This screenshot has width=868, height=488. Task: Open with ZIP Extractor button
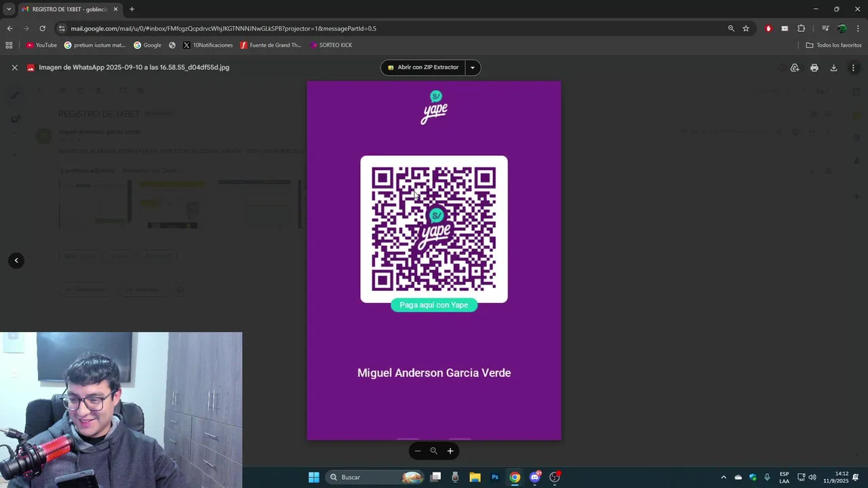[x=423, y=68]
